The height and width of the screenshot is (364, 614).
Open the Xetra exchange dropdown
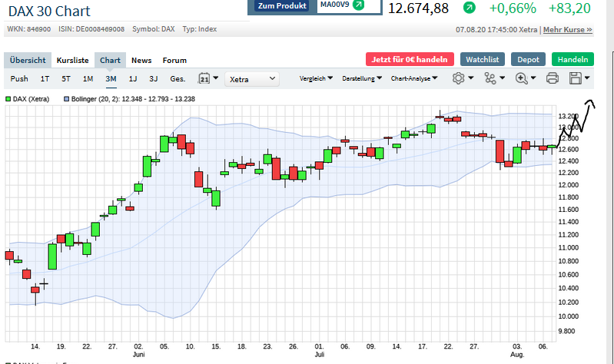(x=252, y=79)
